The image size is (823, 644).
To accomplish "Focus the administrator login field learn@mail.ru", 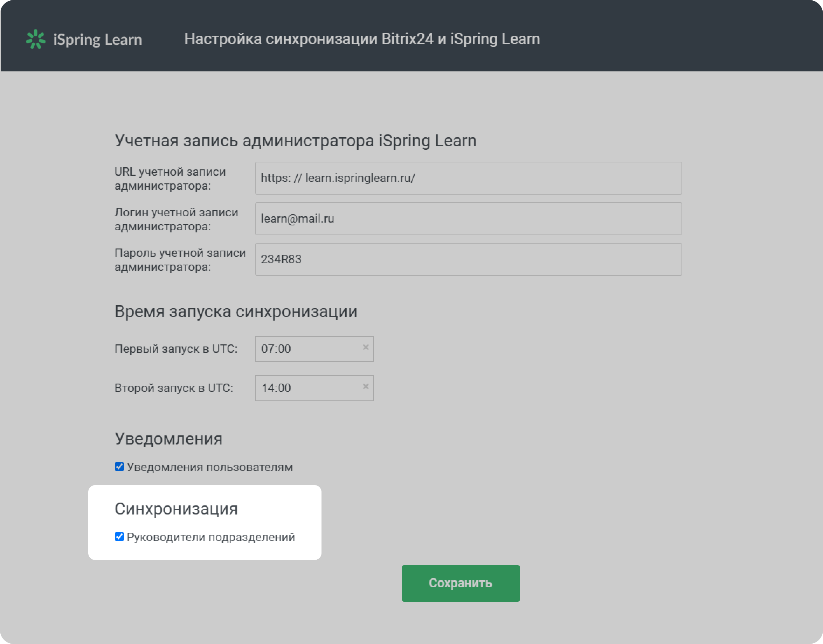I will click(468, 219).
